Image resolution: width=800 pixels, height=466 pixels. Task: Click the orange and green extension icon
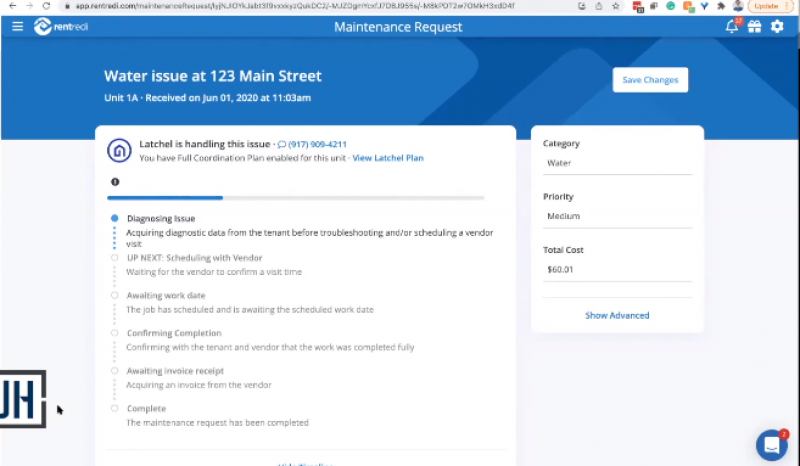[x=688, y=6]
